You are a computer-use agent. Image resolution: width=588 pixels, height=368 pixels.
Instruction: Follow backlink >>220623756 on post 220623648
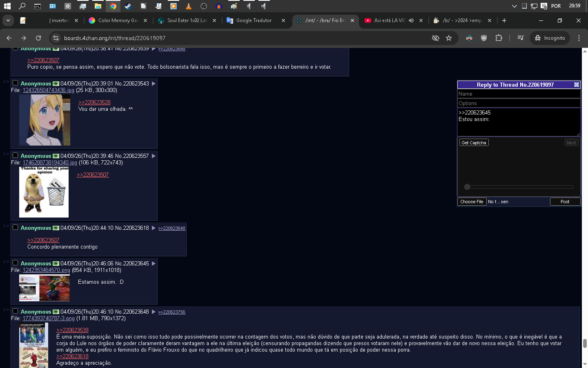(172, 312)
